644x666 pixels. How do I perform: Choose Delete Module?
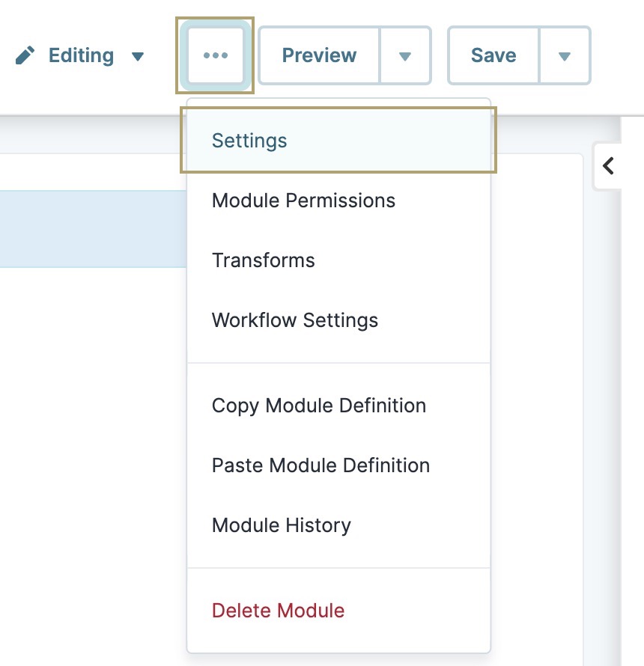338,611
